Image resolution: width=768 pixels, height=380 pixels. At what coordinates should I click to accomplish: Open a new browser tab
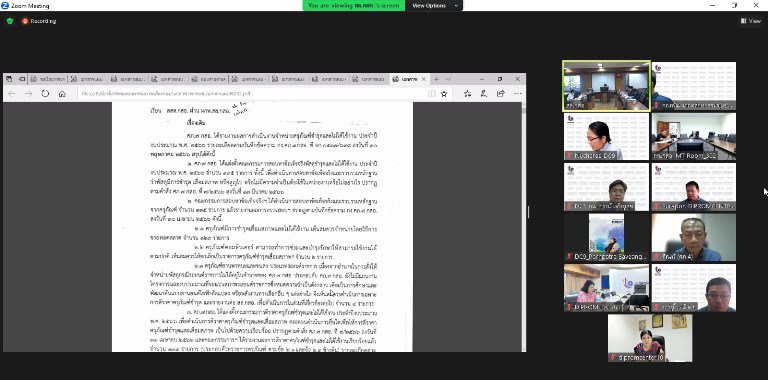[436, 79]
